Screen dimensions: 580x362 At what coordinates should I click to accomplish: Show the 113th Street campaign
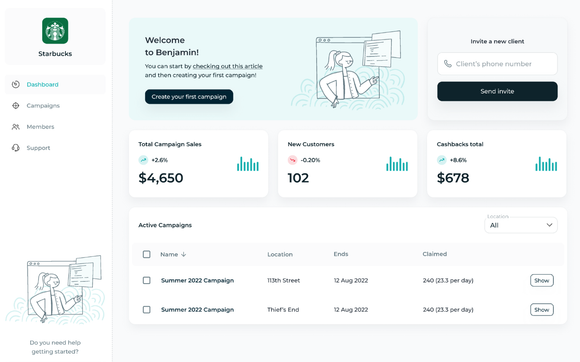pyautogui.click(x=542, y=280)
